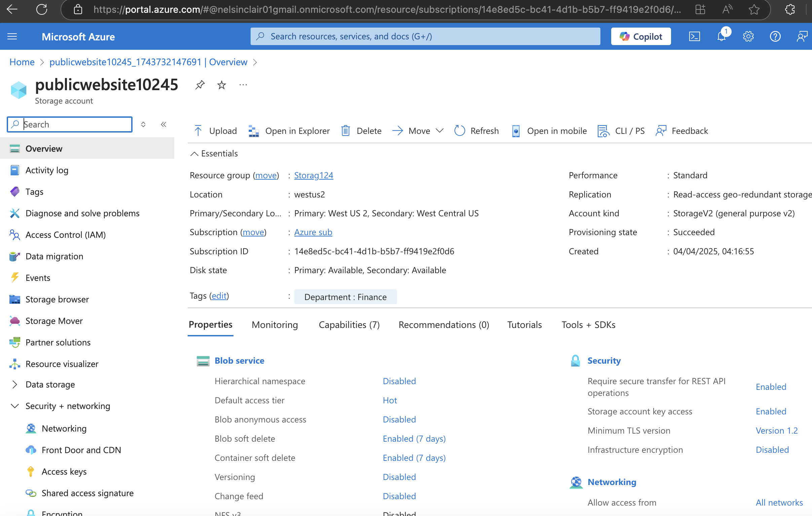
Task: Switch to the Tutorials tab
Action: click(524, 325)
